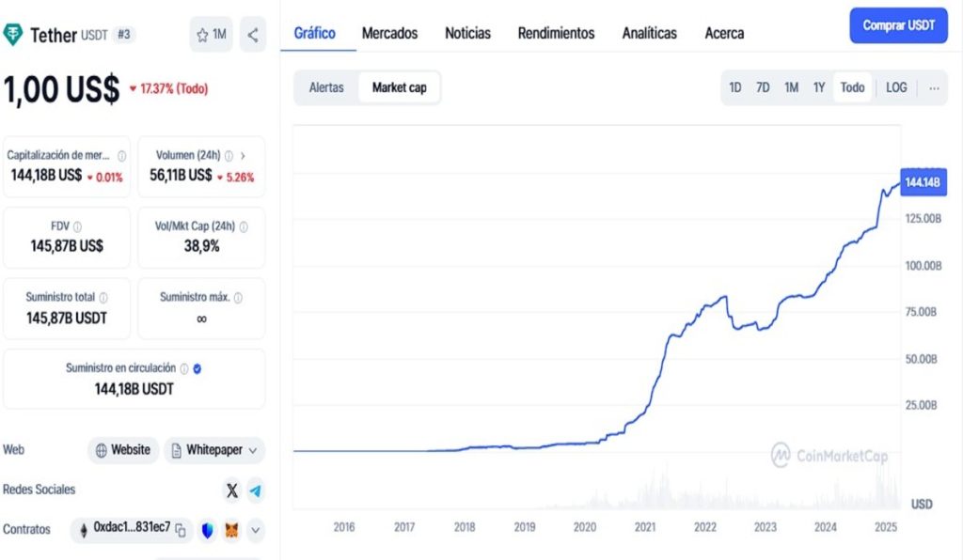Open the Tether Website link
Image resolution: width=963 pixels, height=560 pixels.
click(122, 450)
